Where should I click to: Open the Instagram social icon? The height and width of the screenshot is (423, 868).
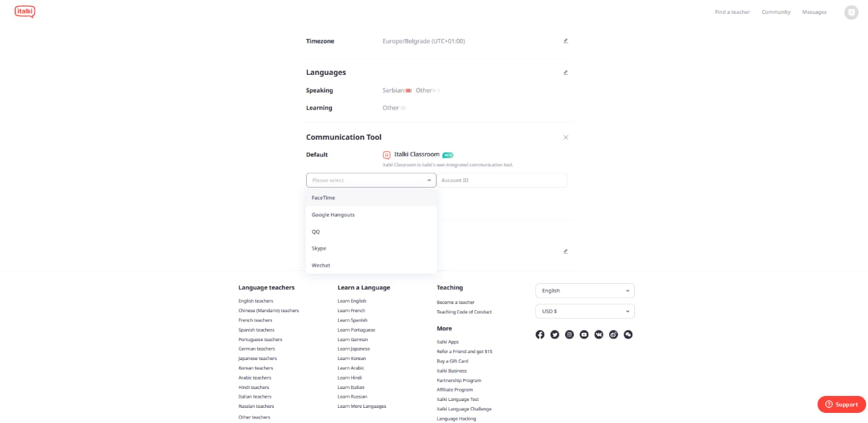coord(569,334)
